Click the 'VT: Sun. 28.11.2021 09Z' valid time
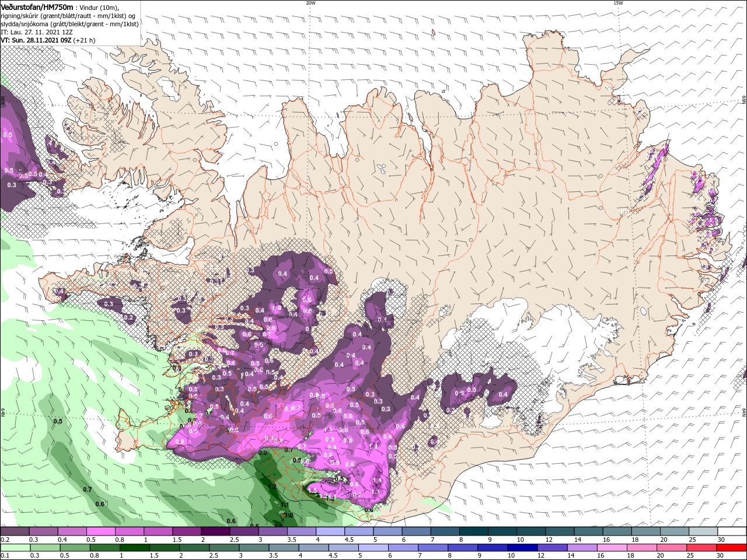747x560 pixels. [x=36, y=40]
